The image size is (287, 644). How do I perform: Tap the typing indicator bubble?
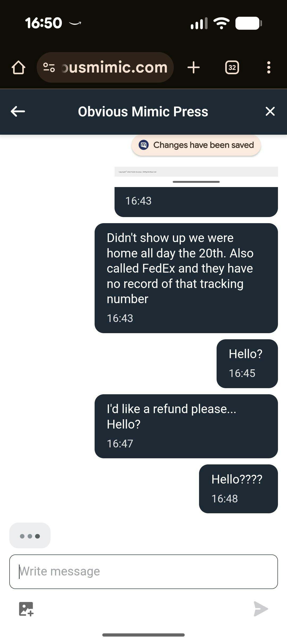tap(30, 536)
